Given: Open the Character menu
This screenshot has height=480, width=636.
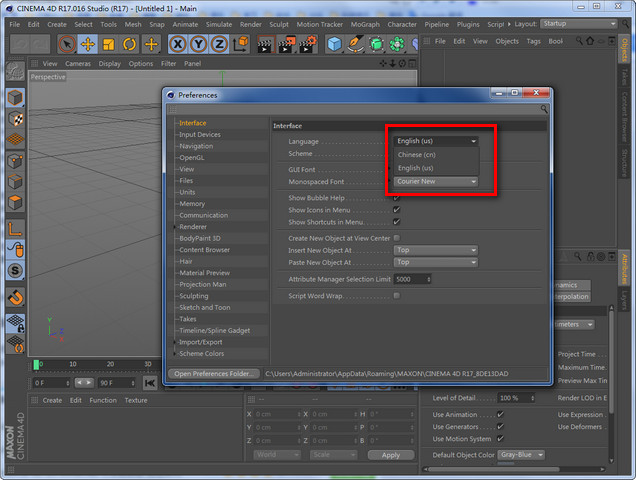Looking at the screenshot, I should [402, 24].
